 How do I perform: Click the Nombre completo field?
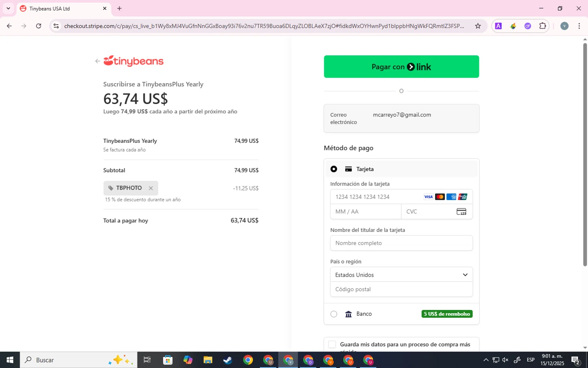click(401, 243)
